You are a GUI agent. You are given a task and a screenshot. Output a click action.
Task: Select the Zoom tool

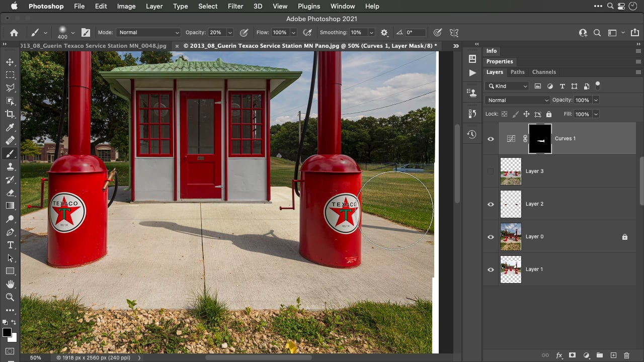[x=10, y=297]
